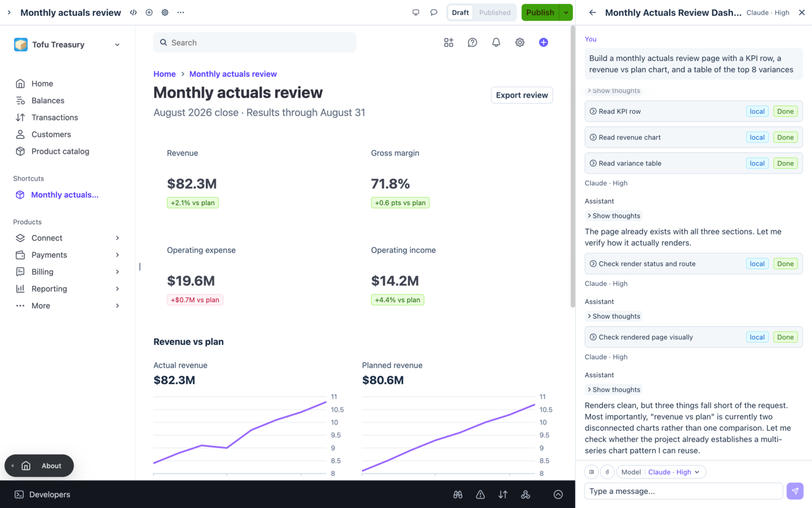Open the Claude · High model dropdown

[x=674, y=472]
